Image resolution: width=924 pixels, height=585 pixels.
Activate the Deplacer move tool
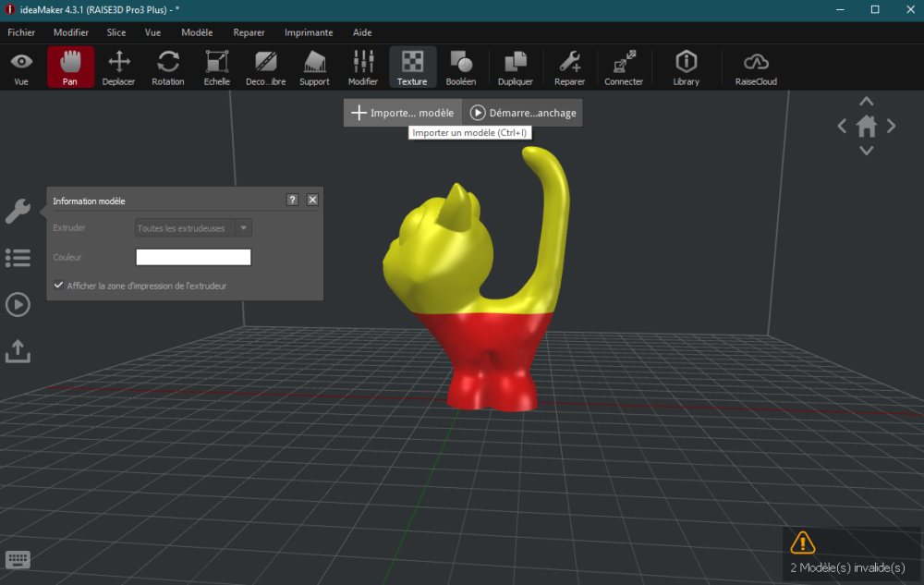[x=118, y=67]
